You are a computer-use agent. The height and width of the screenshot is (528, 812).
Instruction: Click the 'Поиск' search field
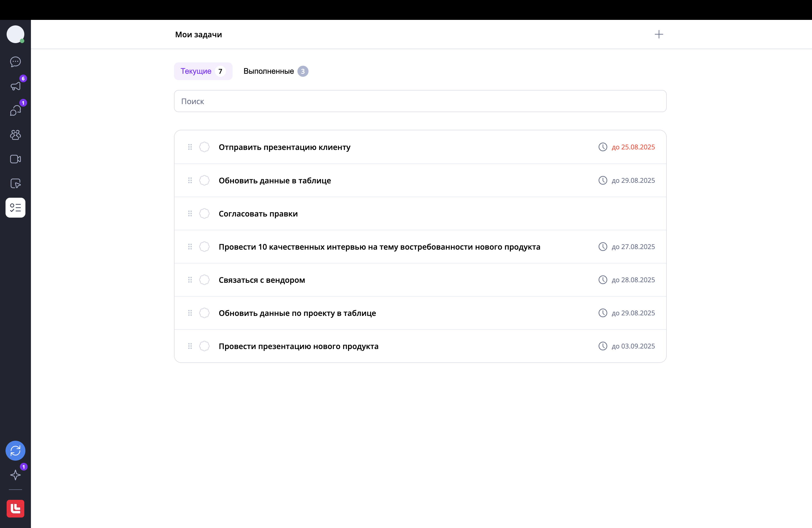pyautogui.click(x=420, y=101)
